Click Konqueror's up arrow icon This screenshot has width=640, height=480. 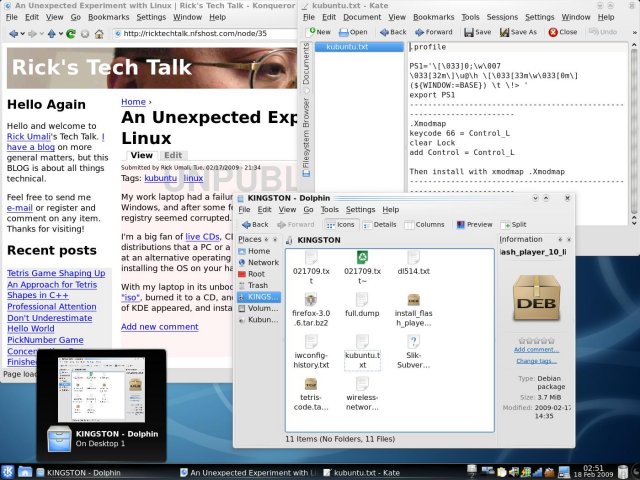click(52, 33)
